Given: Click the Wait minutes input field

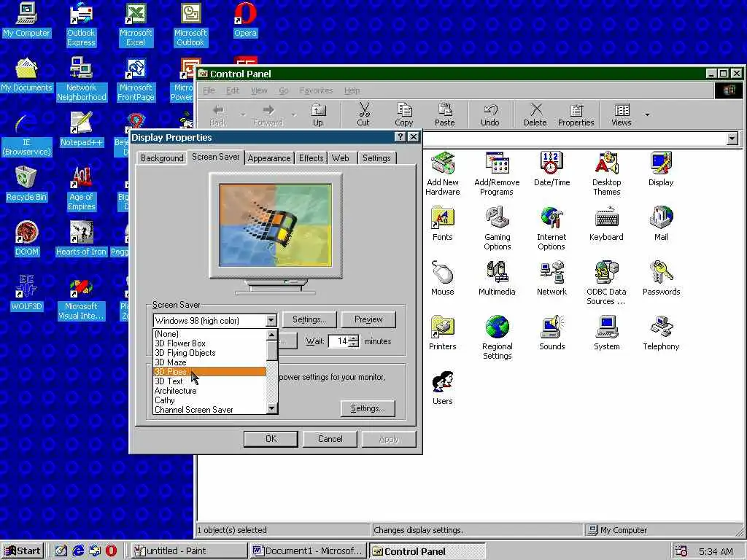Looking at the screenshot, I should [339, 341].
